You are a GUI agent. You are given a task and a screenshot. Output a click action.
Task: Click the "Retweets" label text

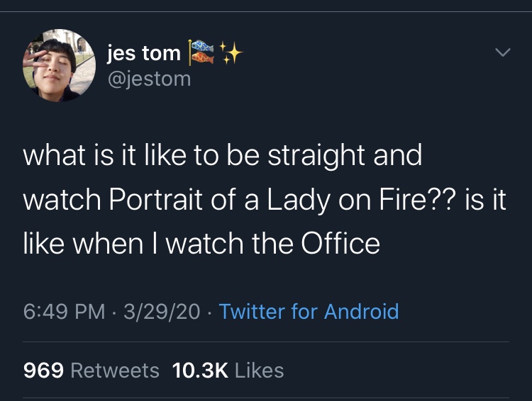coord(115,370)
